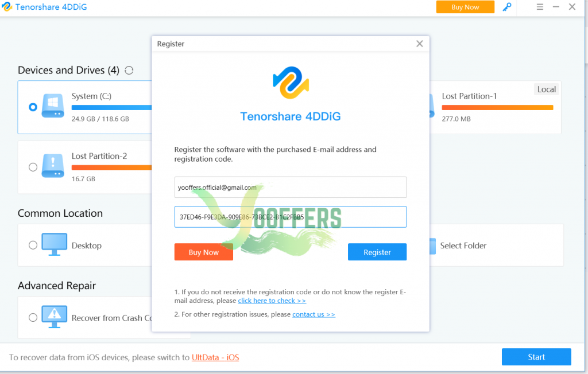The width and height of the screenshot is (588, 374).
Task: Minimize the 4DDiG window
Action: [556, 7]
